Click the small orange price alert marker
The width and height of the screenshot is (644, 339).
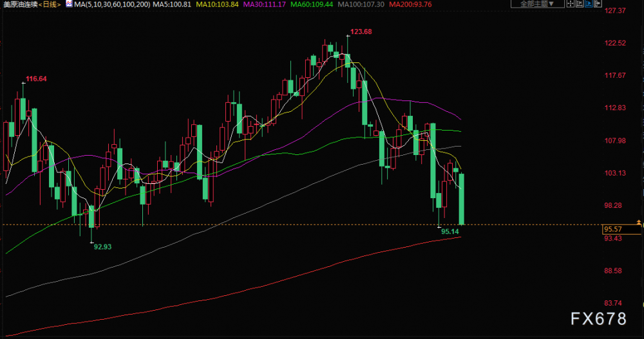point(639,223)
